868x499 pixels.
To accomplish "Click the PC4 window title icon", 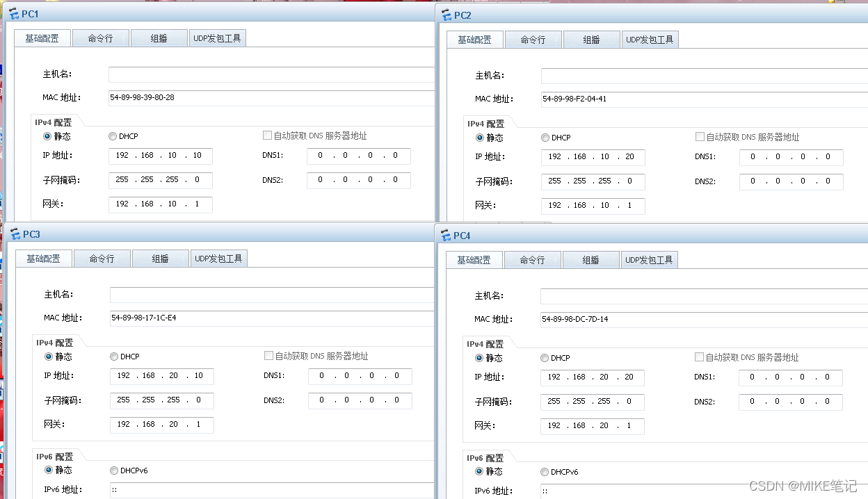I will (x=446, y=236).
